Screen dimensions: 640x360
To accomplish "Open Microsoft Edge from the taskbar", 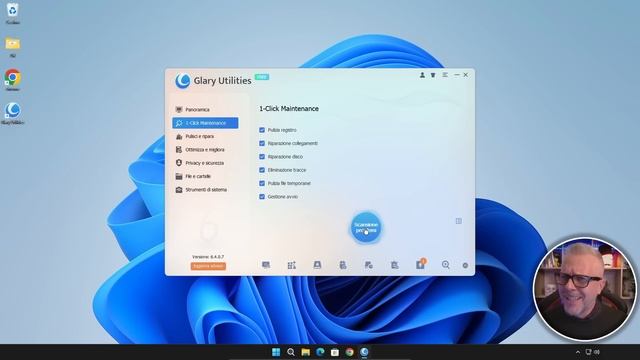I will click(x=320, y=352).
